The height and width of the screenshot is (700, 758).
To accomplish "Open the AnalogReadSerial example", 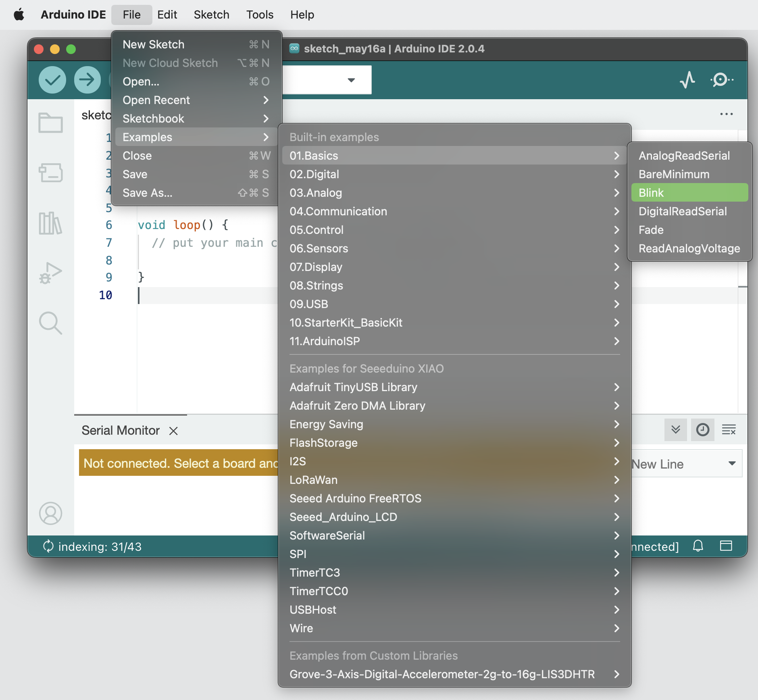I will [689, 156].
